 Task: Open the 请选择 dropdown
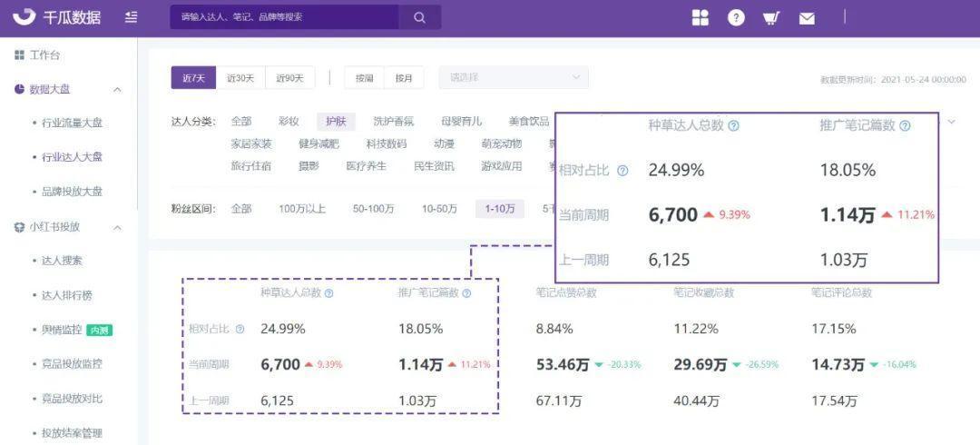[x=514, y=78]
